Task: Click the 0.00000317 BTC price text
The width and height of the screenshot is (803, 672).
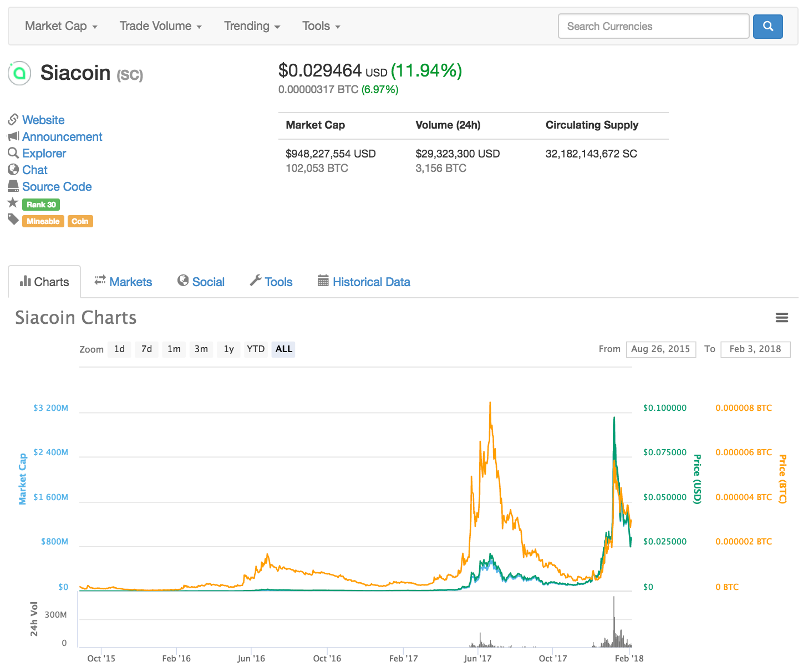Action: 318,89
